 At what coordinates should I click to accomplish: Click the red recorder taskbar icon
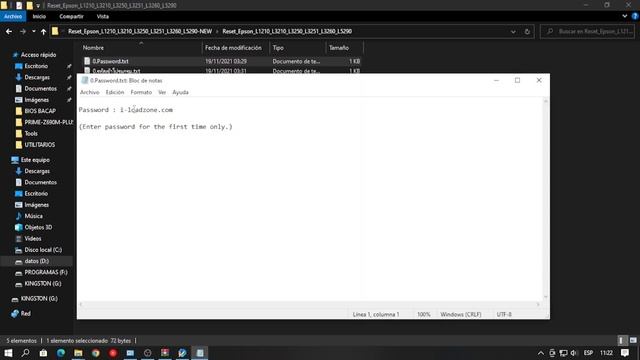113,353
